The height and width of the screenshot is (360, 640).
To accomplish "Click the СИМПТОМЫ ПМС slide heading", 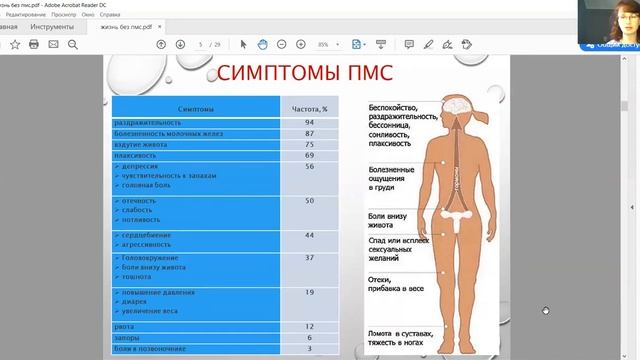I will click(x=304, y=73).
